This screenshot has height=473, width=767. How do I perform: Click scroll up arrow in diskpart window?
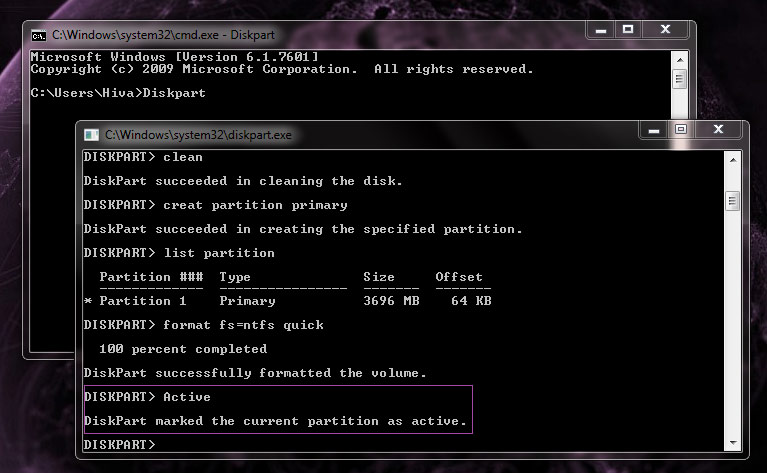click(732, 158)
